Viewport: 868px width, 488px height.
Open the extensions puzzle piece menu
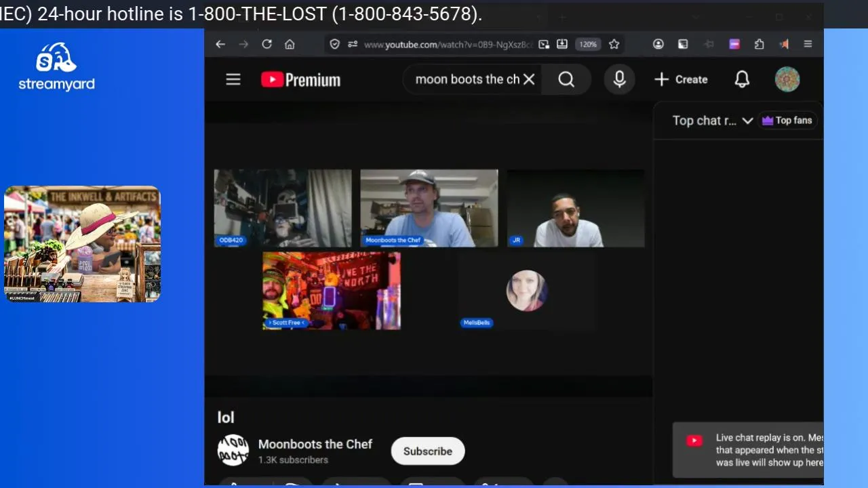(x=759, y=44)
